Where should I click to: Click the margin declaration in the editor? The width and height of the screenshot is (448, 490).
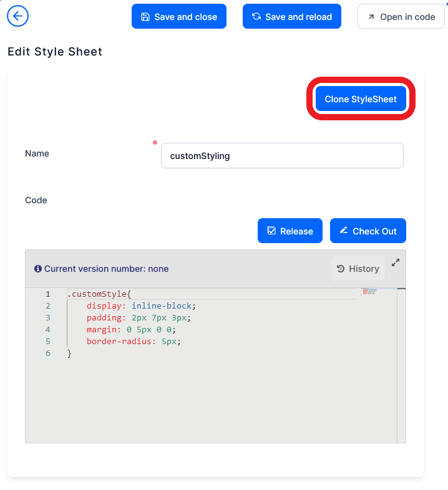coord(131,330)
